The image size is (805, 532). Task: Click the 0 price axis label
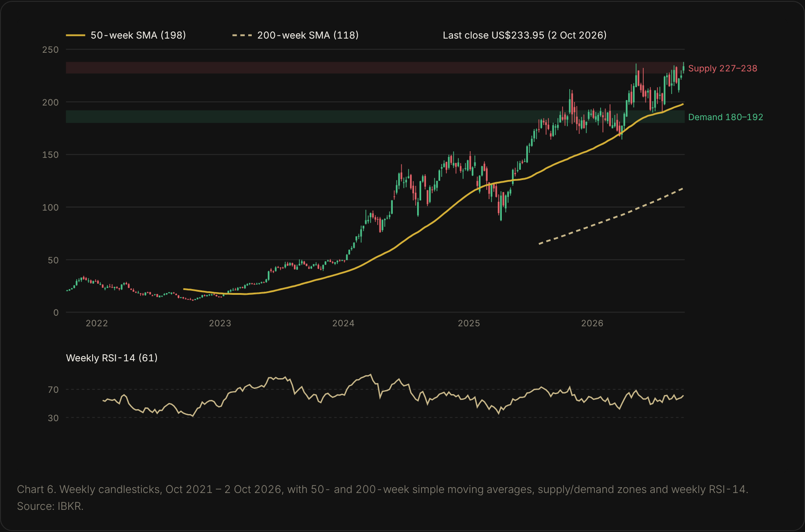pos(56,313)
